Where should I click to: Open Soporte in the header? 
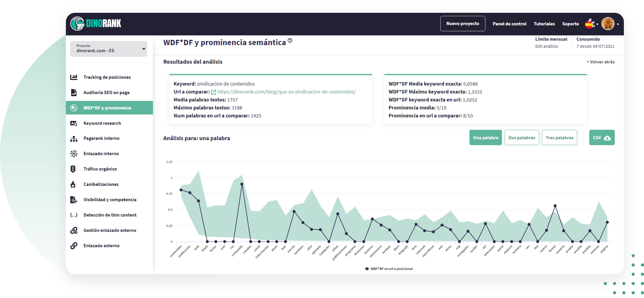coord(571,24)
